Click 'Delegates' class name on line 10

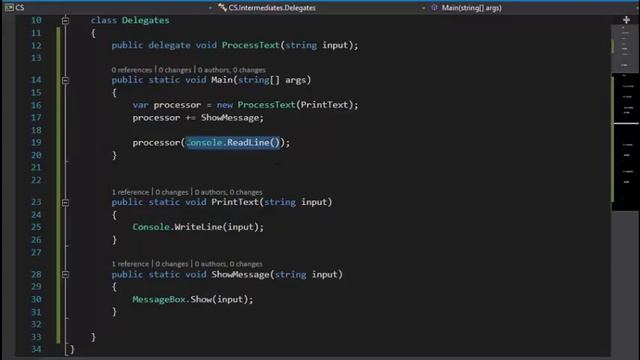[x=145, y=20]
